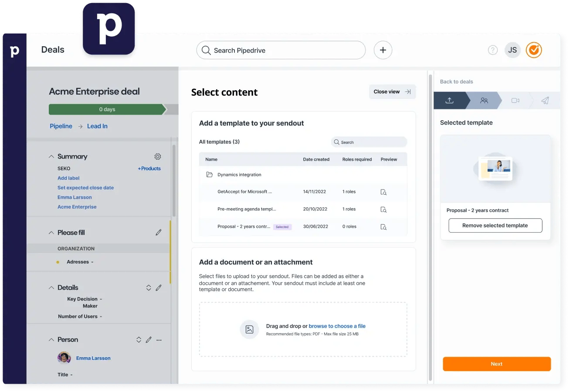Click the Name column header
Image resolution: width=569 pixels, height=392 pixels.
point(211,159)
